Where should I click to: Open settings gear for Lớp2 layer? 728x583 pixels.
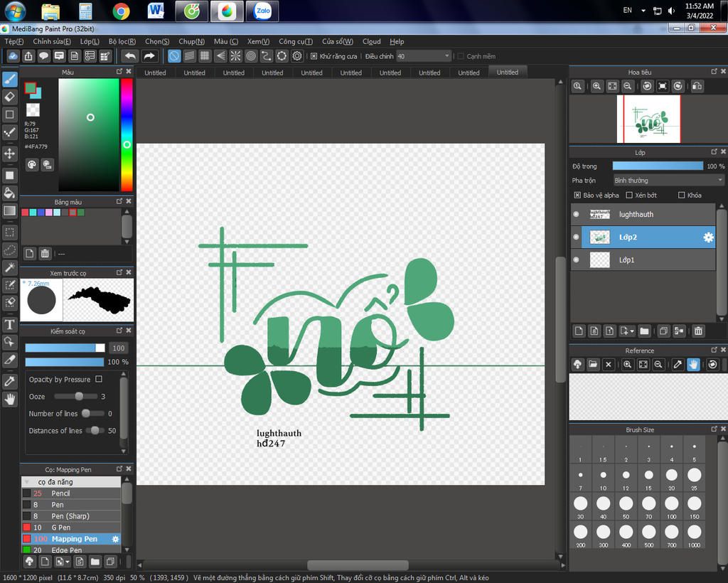pyautogui.click(x=708, y=237)
